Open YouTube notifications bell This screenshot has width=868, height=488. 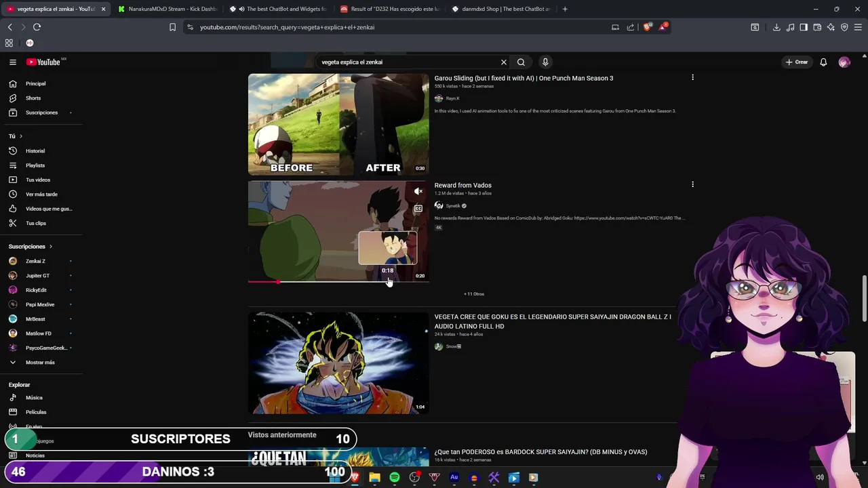tap(823, 62)
